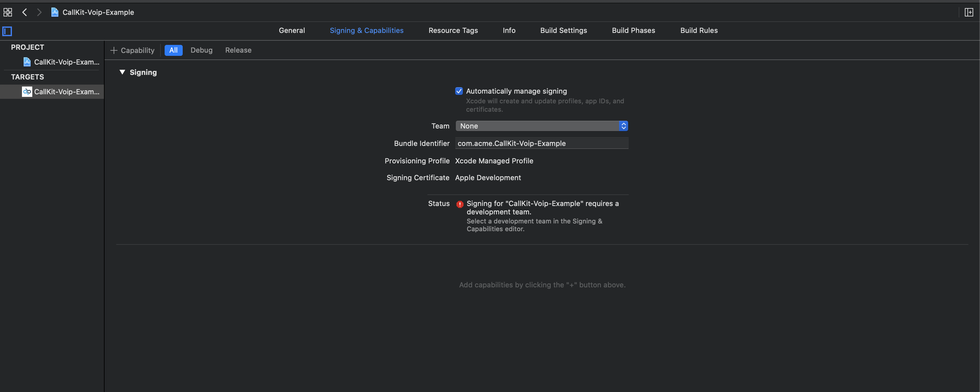Edit the Bundle Identifier field
Screen dimensions: 980x392
pyautogui.click(x=541, y=143)
